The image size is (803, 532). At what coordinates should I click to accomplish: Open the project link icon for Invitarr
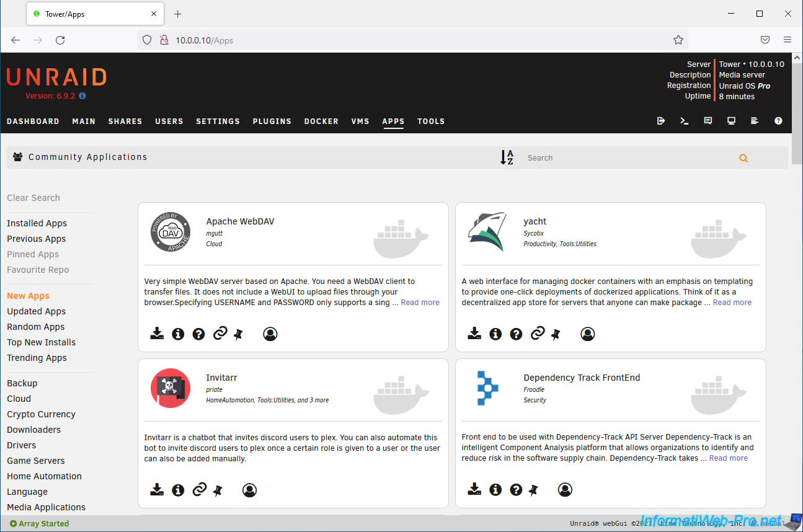(199, 490)
